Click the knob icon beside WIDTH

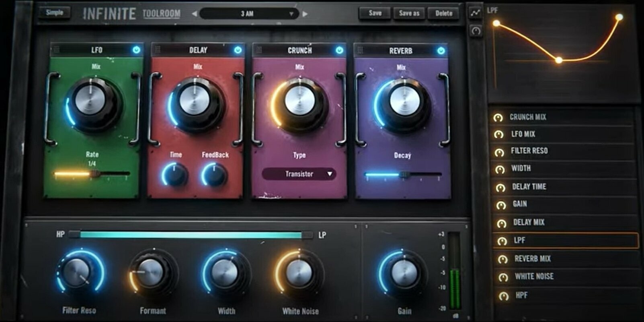[500, 169]
